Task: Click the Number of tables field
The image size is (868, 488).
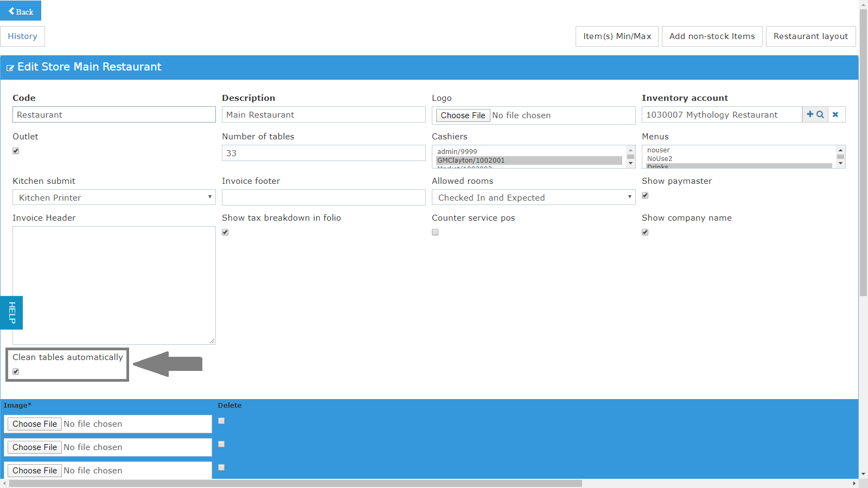Action: tap(323, 153)
